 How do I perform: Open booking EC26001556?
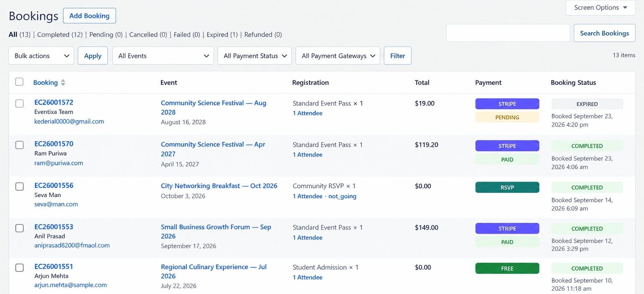point(54,185)
